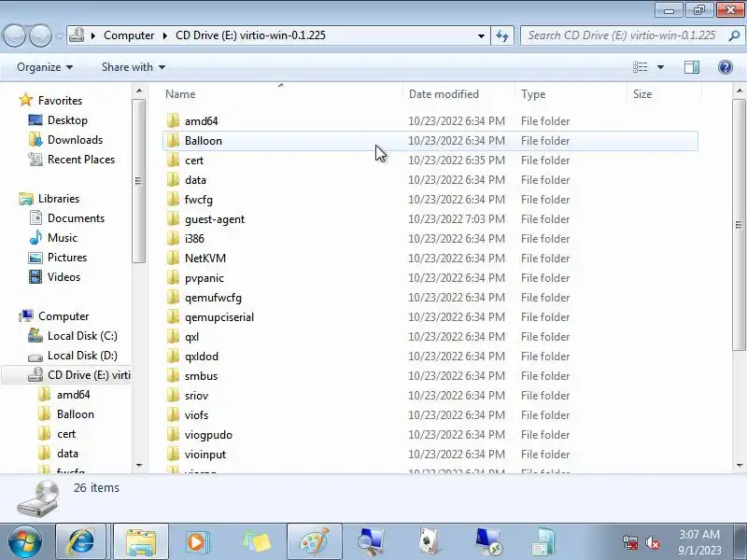Click the network status tray icon

coord(630,542)
